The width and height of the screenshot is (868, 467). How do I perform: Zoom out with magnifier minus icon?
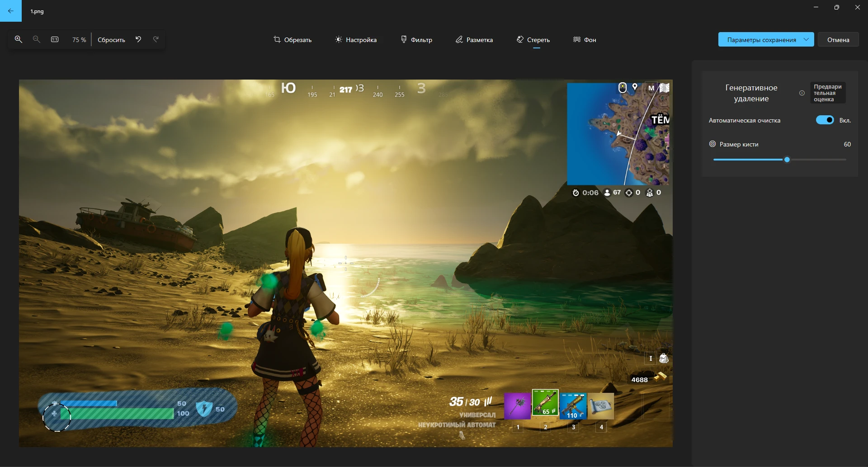tap(37, 39)
